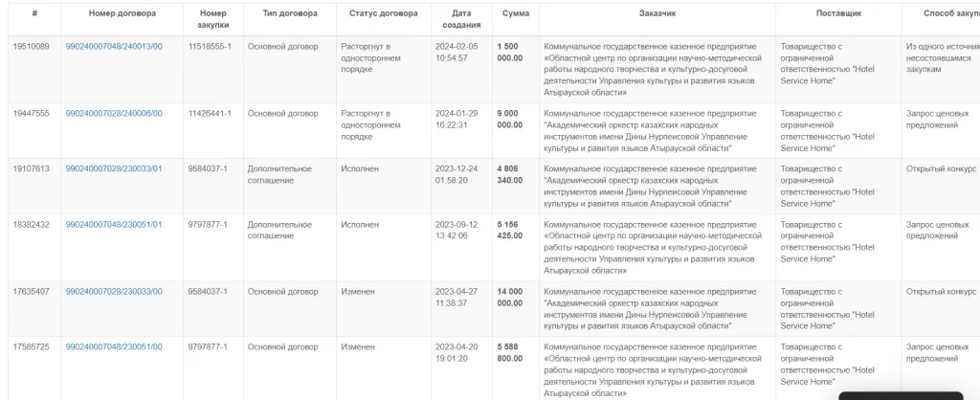Open contract 990240007028/230033/00 details

tap(113, 292)
